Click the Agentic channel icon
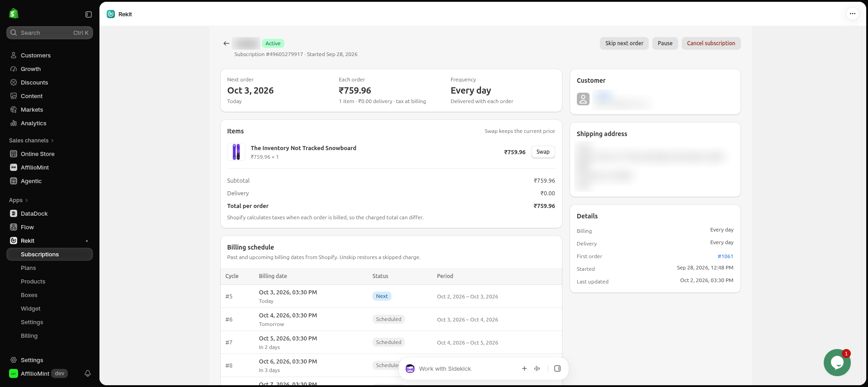This screenshot has height=387, width=868. 14,181
